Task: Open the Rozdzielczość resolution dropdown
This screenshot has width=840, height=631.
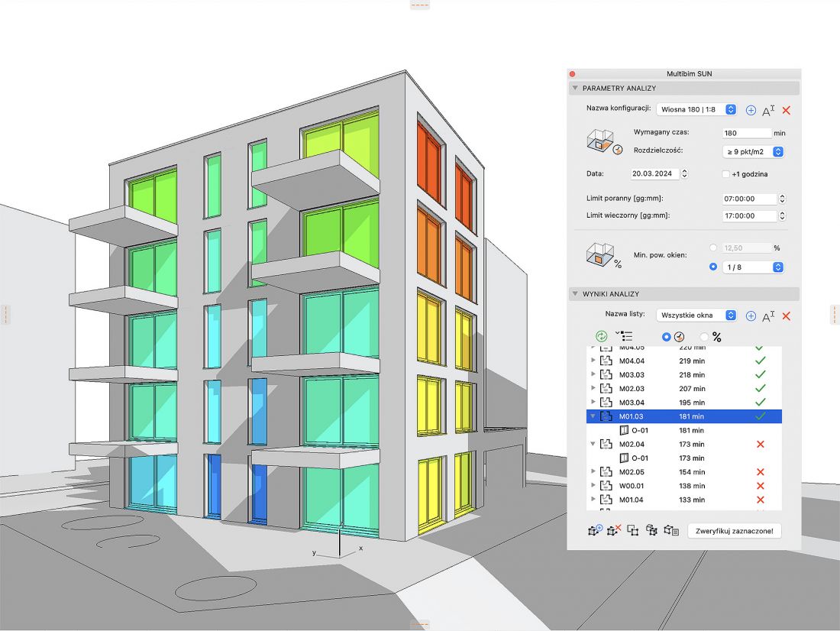Action: click(x=753, y=152)
